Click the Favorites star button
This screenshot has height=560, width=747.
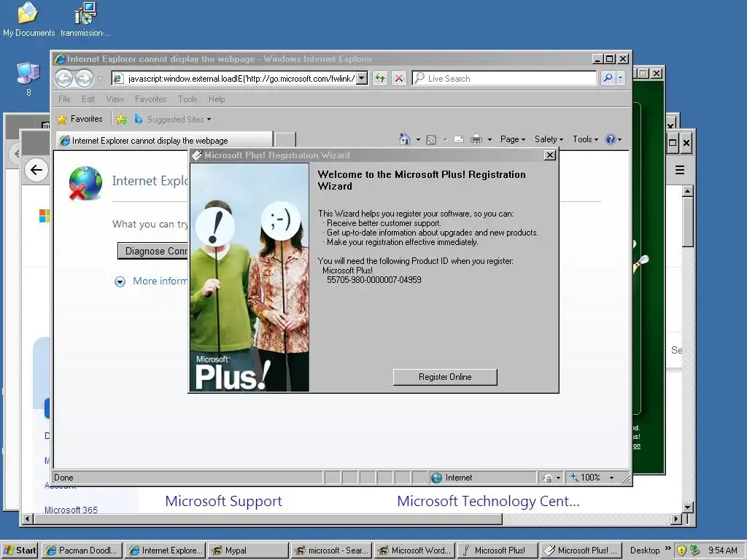tap(80, 119)
